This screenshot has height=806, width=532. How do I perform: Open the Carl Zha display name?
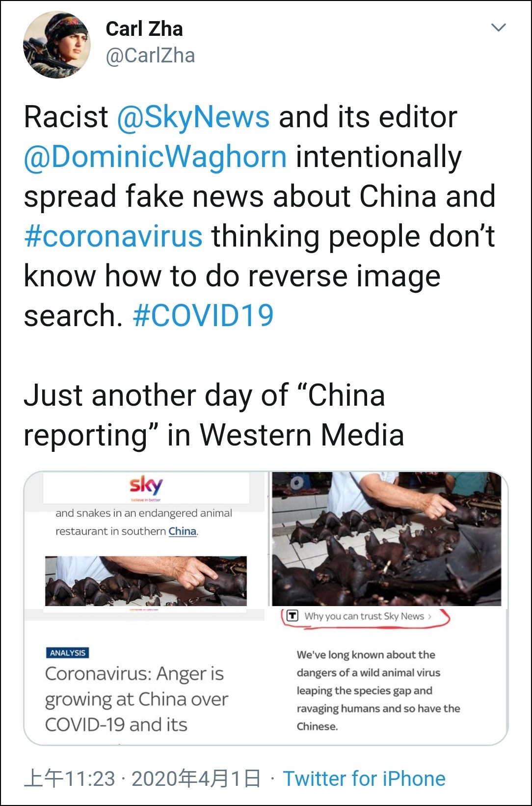(144, 29)
